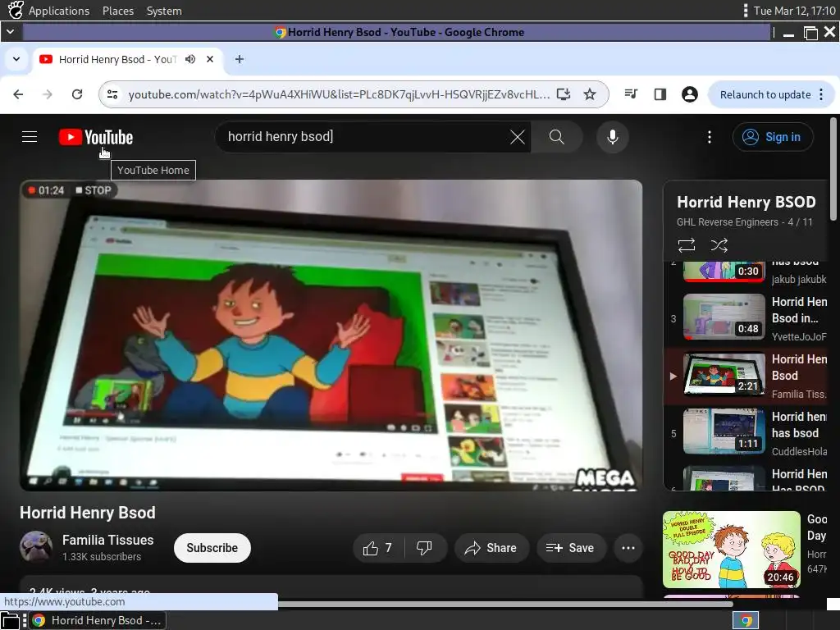Screen dimensions: 840x630
Task: Like the video with thumbs-up icon
Action: pyautogui.click(x=377, y=548)
